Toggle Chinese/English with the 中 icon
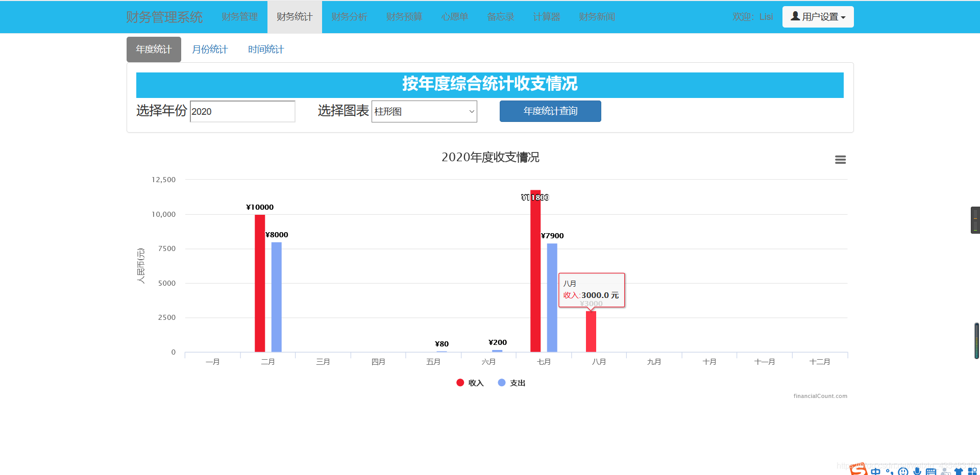This screenshot has height=475, width=980. [x=875, y=471]
